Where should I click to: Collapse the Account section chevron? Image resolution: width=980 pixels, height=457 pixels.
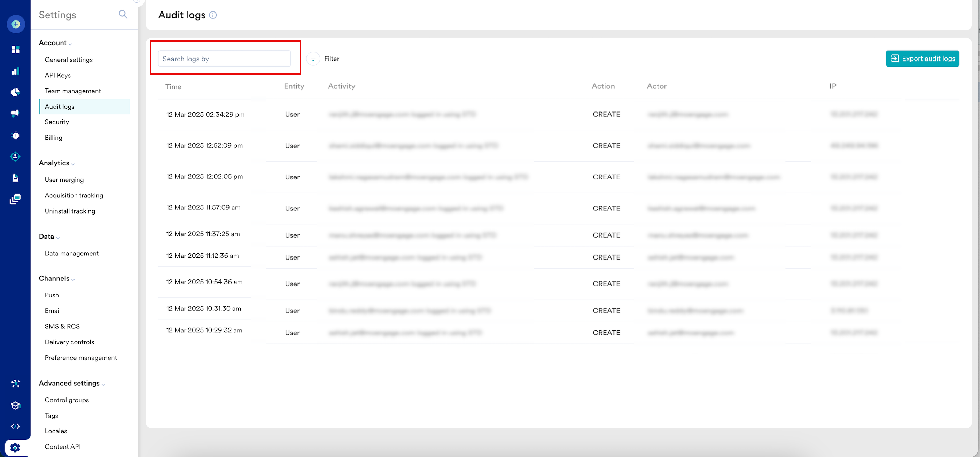point(70,44)
